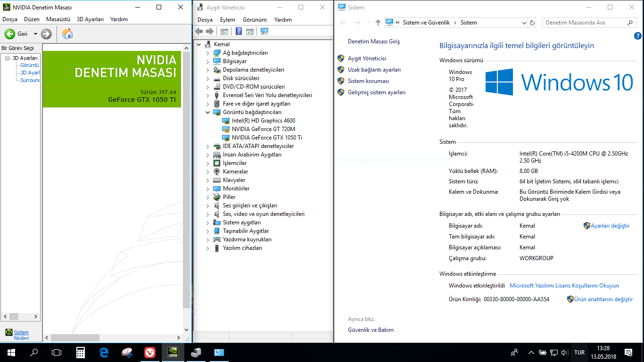Open Vivaldi browser from the taskbar
Viewport: 644px width, 362px height.
click(150, 352)
